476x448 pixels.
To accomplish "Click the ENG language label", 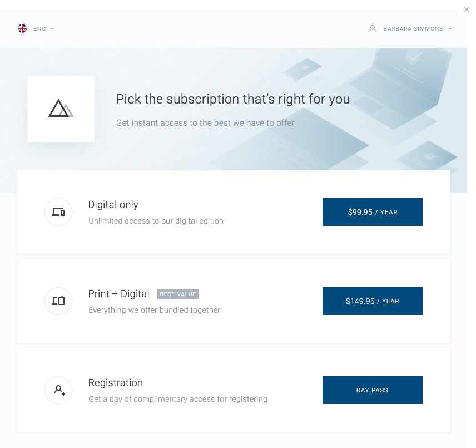I will click(x=39, y=29).
